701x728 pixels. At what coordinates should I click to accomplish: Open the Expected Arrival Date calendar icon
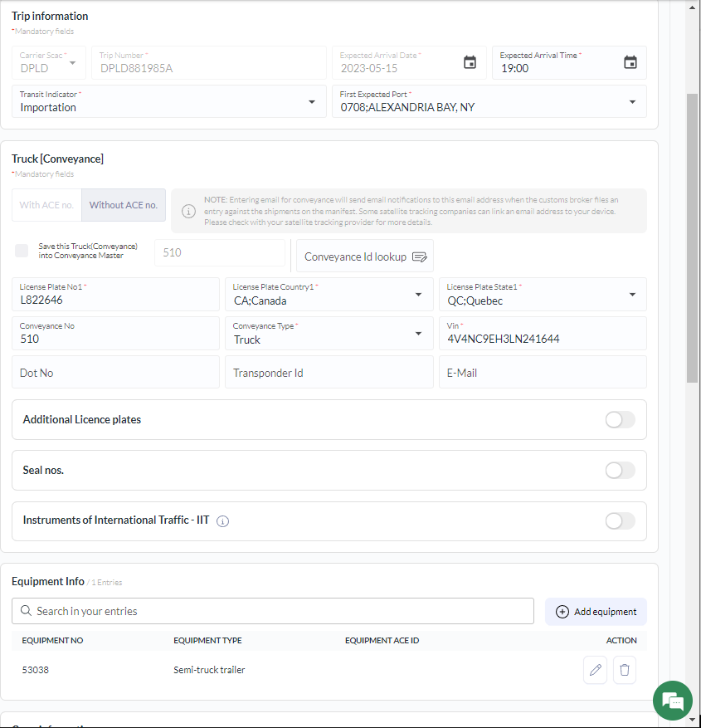tap(470, 62)
